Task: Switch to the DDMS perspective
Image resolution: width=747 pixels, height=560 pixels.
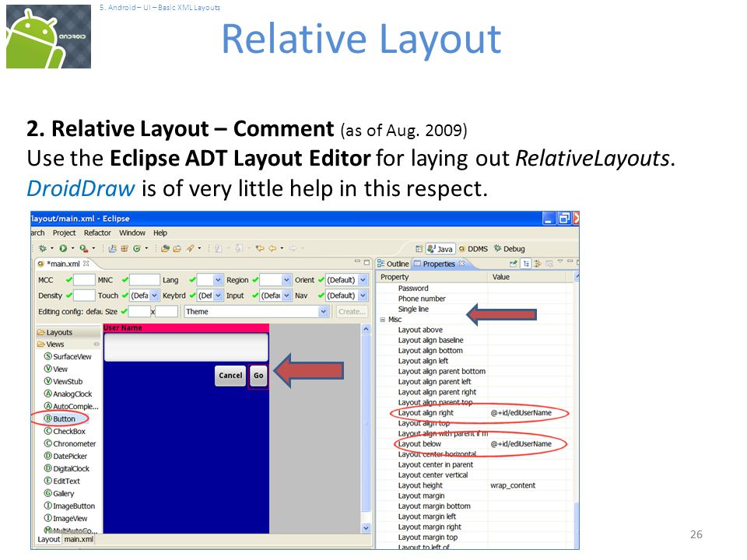Action: [x=474, y=249]
